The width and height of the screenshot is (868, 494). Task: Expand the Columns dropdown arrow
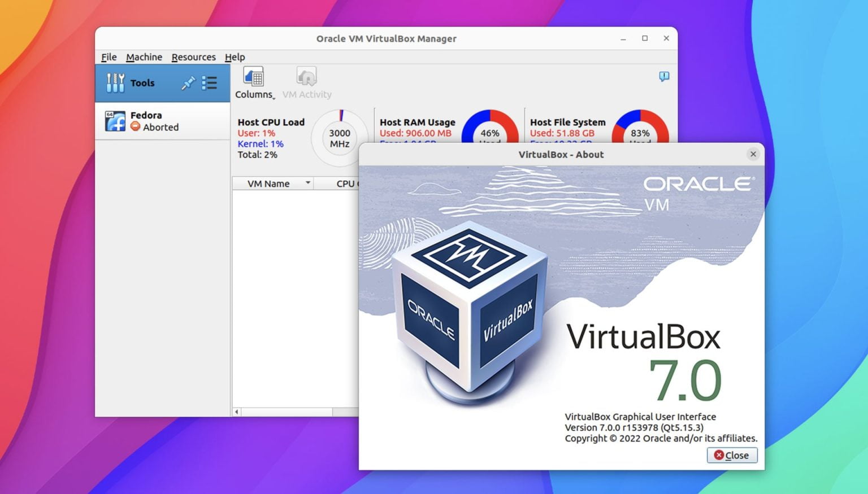[273, 97]
